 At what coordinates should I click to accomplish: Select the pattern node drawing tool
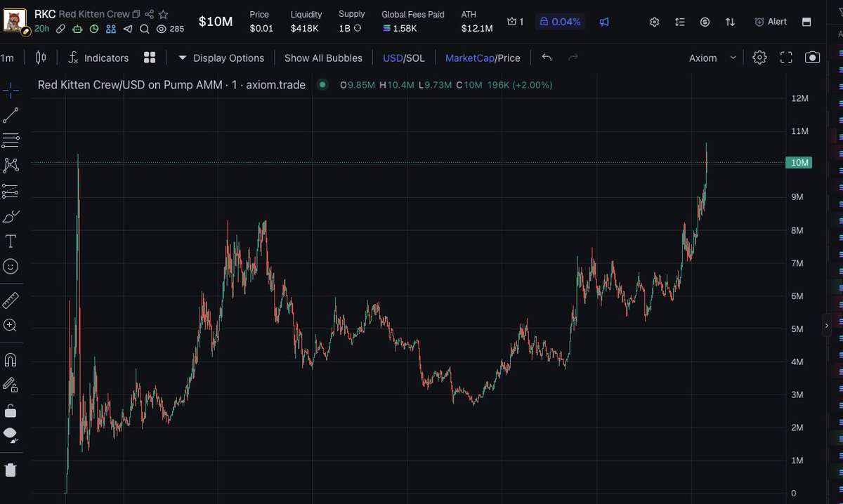11,166
